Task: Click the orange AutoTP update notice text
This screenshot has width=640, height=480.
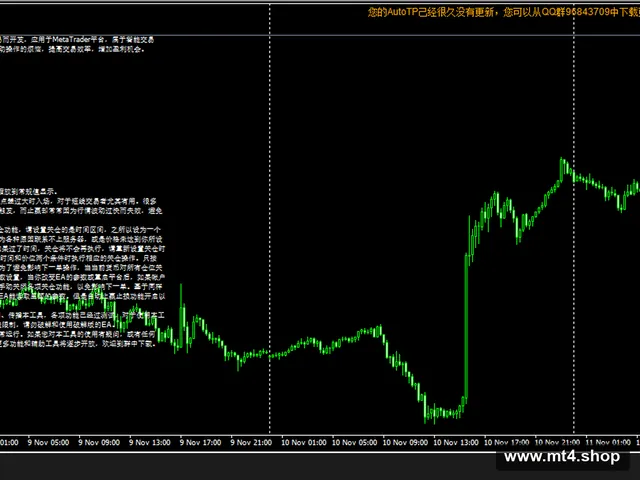Action: point(504,12)
